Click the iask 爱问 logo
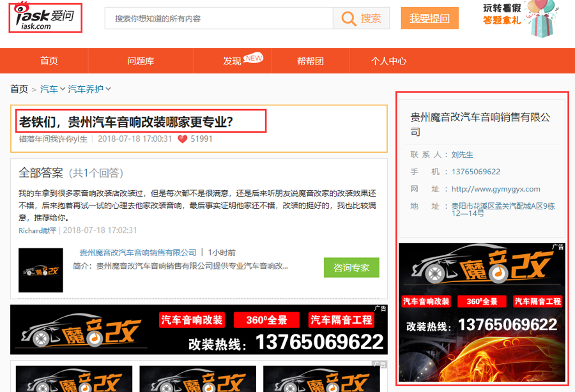Image resolution: width=575 pixels, height=392 pixels. click(x=45, y=18)
